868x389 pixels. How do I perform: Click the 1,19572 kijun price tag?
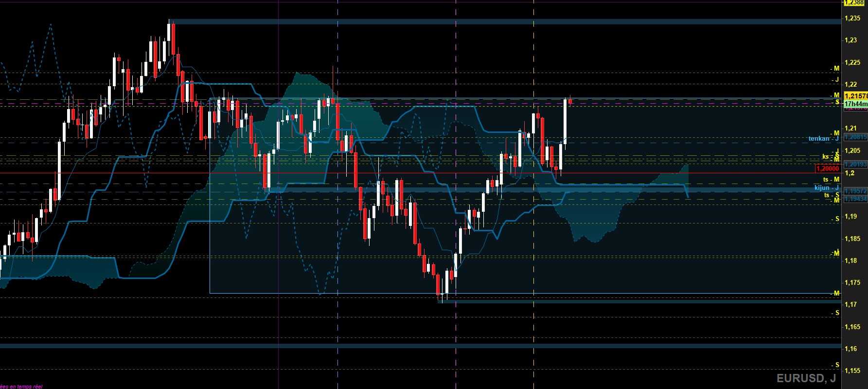pos(855,191)
